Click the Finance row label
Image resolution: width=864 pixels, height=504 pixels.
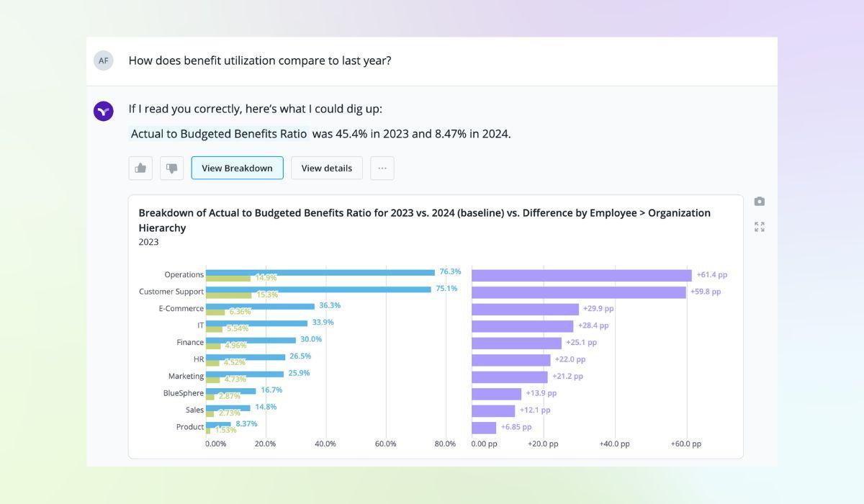click(x=190, y=342)
